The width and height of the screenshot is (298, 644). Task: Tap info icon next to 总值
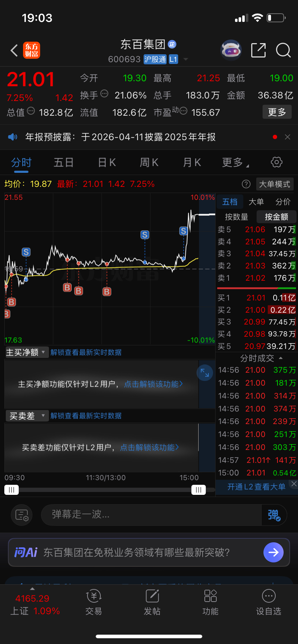pyautogui.click(x=31, y=111)
